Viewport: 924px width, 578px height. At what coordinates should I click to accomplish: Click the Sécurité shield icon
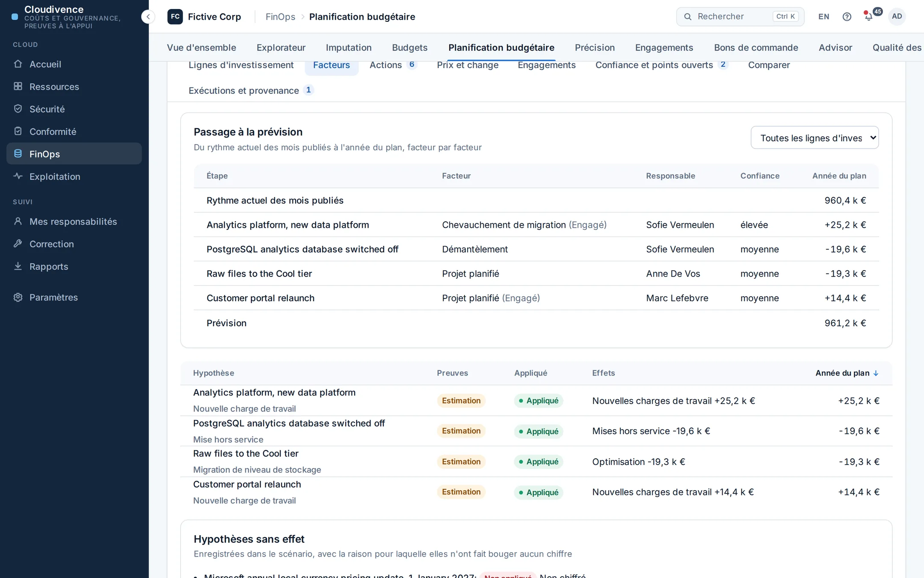point(18,109)
